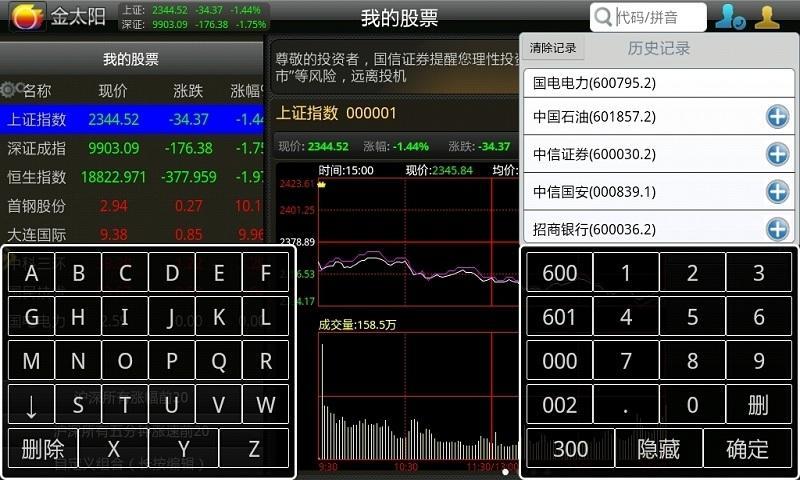Click the investor reminder notice banner
800x480 pixels.
click(x=395, y=67)
